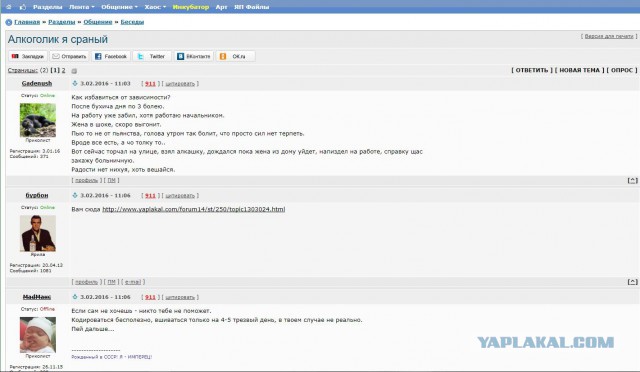Expand the Хаос dropdown menu
Viewport: 640px width, 372px height.
pos(155,7)
